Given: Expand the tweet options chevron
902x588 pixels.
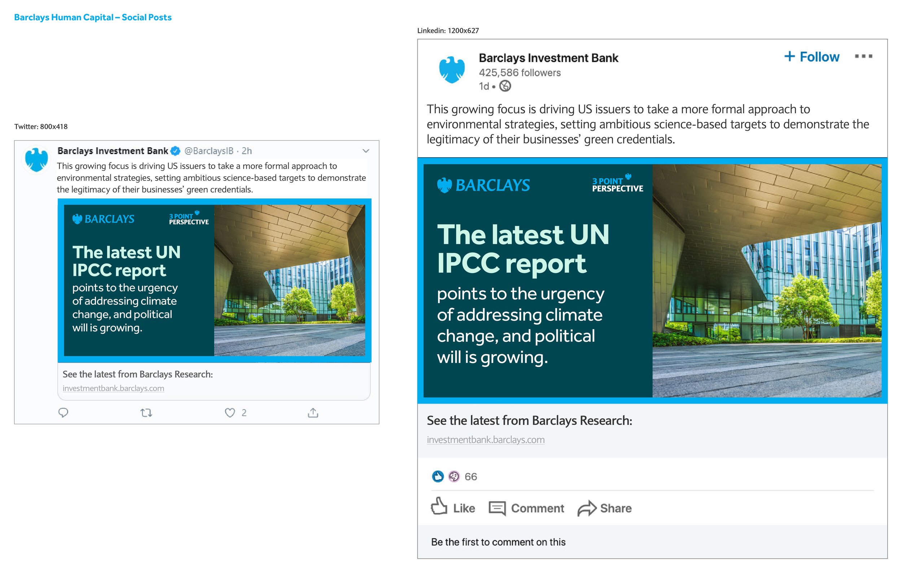Looking at the screenshot, I should (x=366, y=151).
